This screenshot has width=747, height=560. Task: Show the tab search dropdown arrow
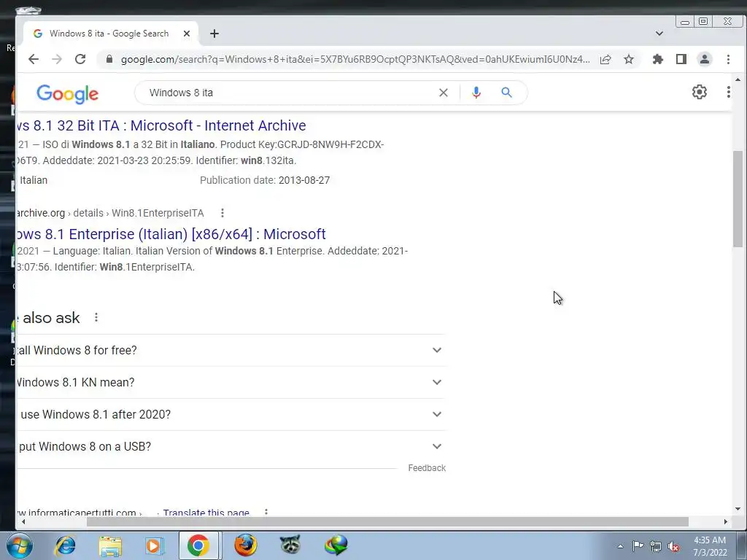(659, 34)
